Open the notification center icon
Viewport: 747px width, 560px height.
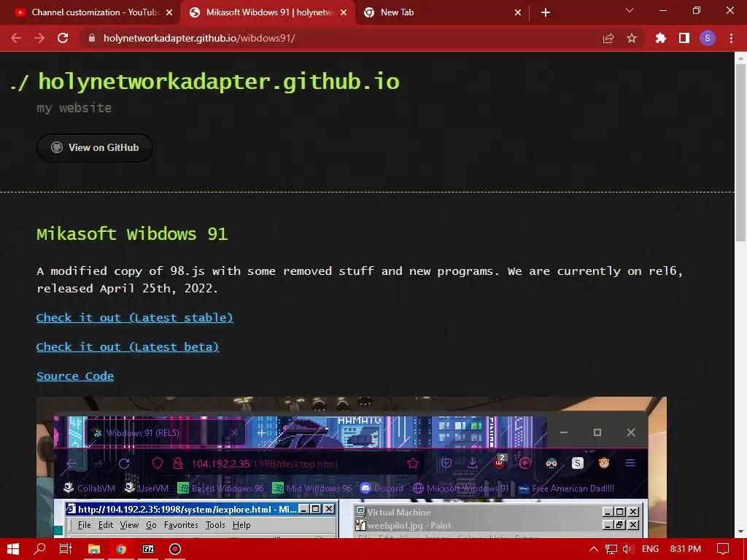tap(723, 549)
